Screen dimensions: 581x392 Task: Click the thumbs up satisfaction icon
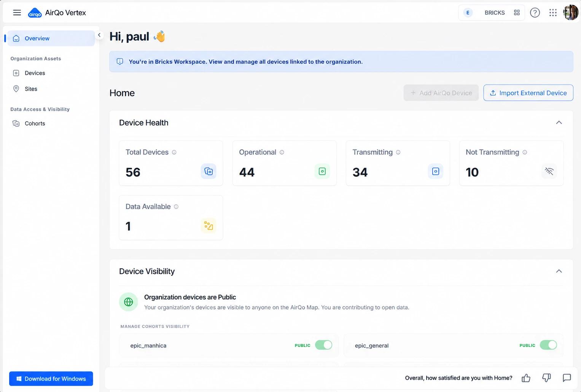pos(526,378)
